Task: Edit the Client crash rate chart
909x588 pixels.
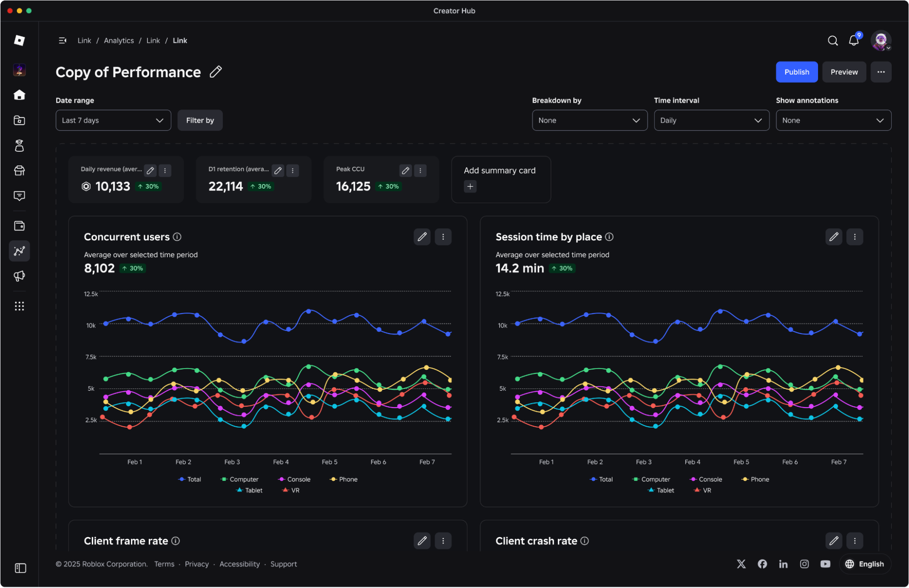Action: pos(834,541)
